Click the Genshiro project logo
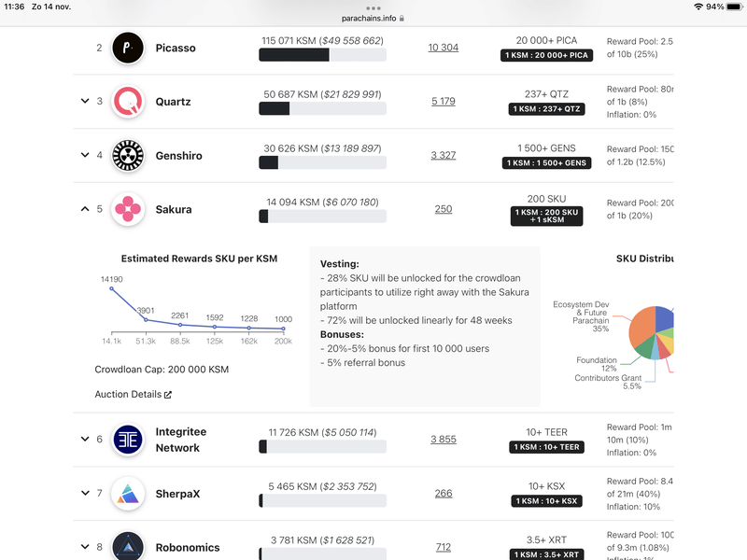 click(128, 155)
